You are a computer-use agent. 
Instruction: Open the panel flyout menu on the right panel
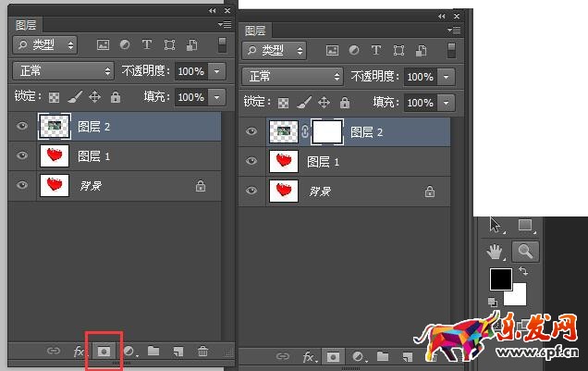pyautogui.click(x=457, y=30)
